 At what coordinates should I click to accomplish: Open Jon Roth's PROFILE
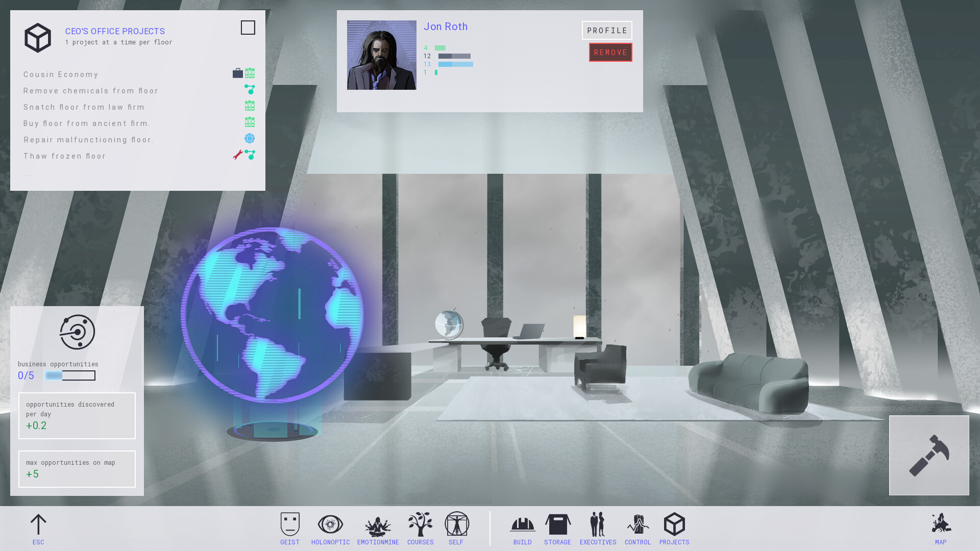(x=607, y=30)
